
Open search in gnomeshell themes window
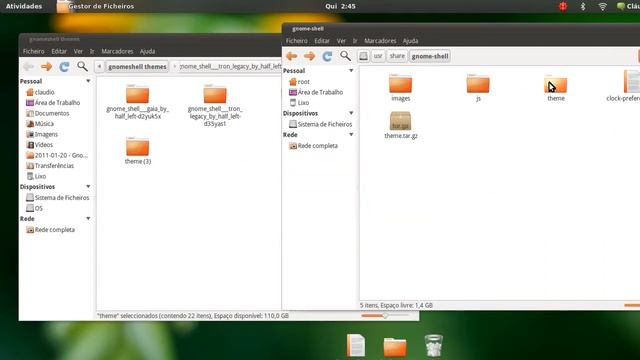pos(82,67)
